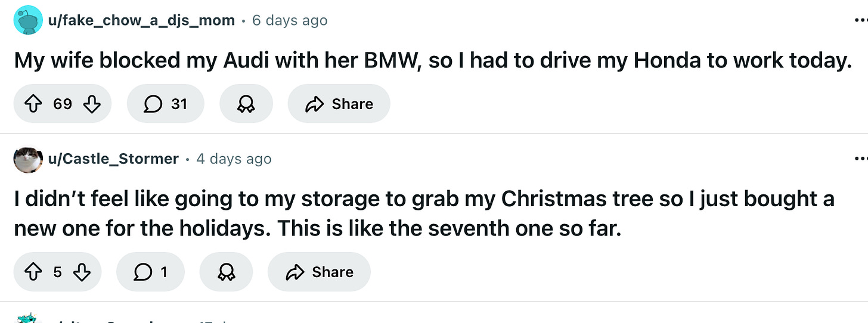Open more options for Castle_Stormer's comment
Viewport: 868px width, 323px height.
click(x=860, y=159)
